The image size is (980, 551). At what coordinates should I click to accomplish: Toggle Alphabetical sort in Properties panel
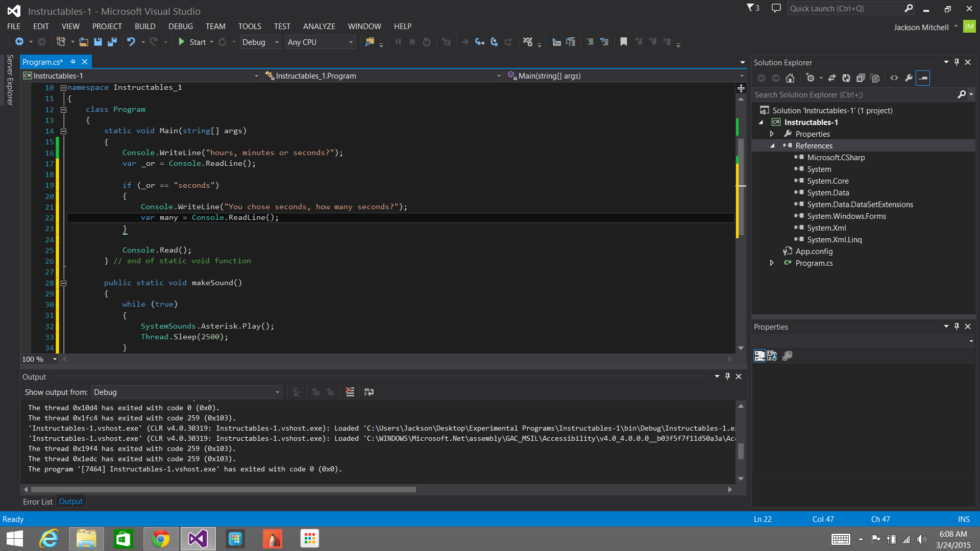click(772, 356)
